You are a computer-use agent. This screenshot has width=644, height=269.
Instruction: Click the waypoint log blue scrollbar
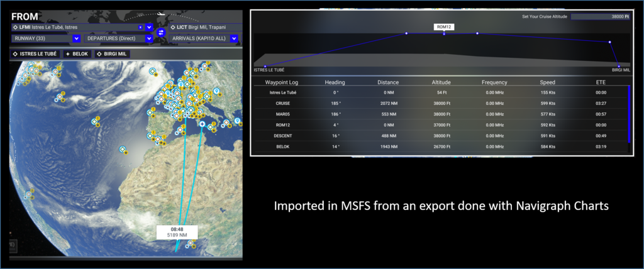[629, 114]
